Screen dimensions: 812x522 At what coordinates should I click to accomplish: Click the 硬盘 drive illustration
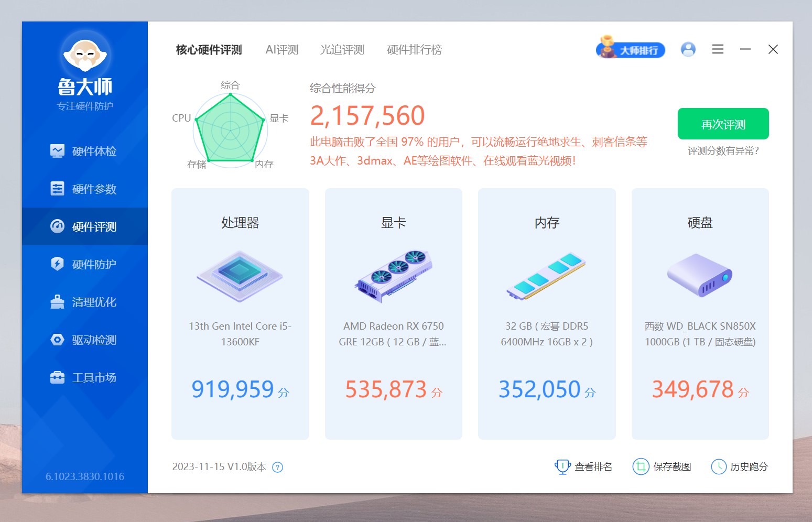(700, 275)
